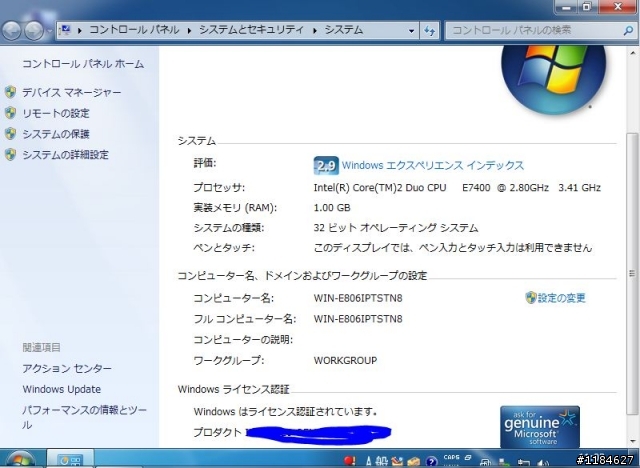This screenshot has height=468, width=640.
Task: Open システムの保護 link
Action: coord(56,134)
